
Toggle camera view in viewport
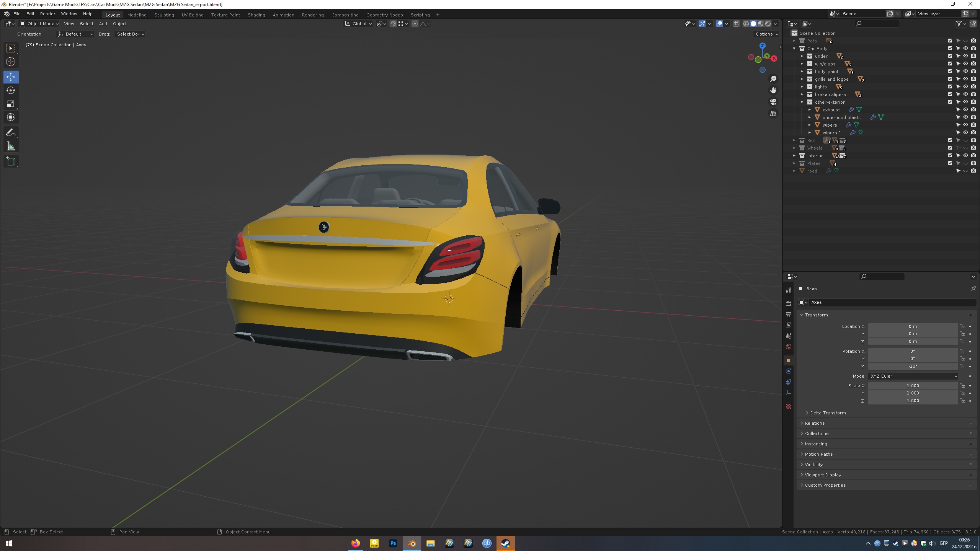click(x=773, y=102)
